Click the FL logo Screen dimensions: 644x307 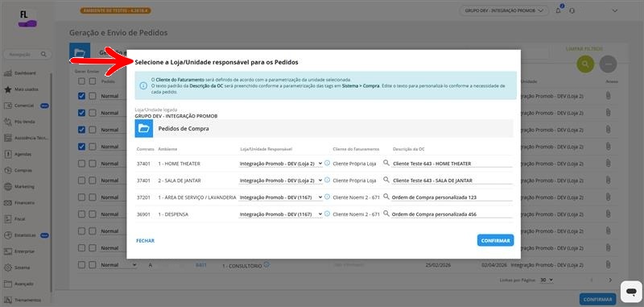point(27,19)
